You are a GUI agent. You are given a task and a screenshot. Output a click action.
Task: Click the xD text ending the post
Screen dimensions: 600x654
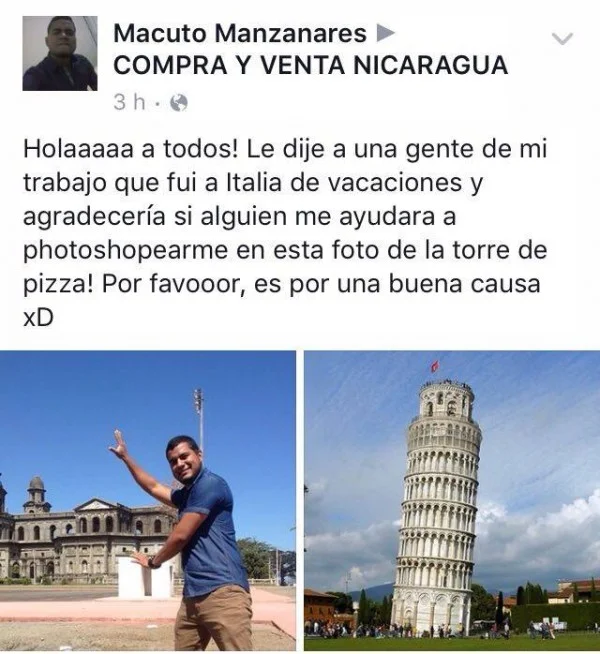[x=38, y=319]
